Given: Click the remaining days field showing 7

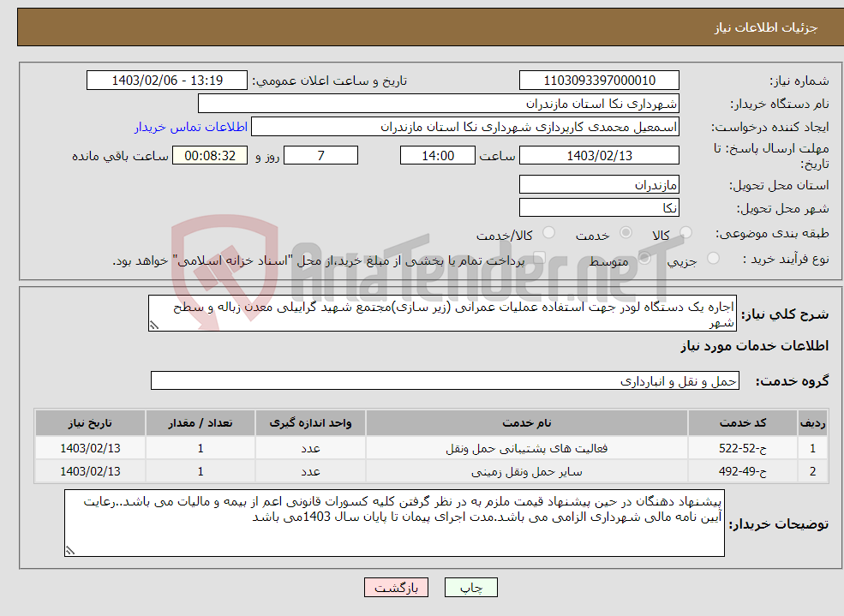Looking at the screenshot, I should [x=320, y=155].
